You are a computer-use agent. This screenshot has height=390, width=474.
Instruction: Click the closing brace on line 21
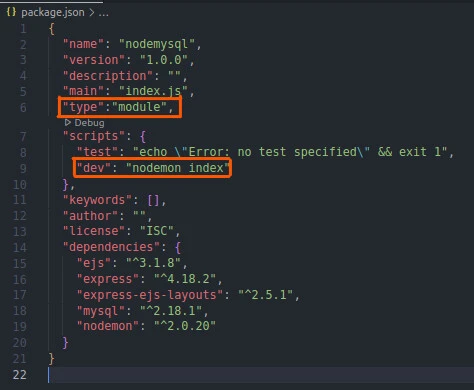[x=51, y=359]
